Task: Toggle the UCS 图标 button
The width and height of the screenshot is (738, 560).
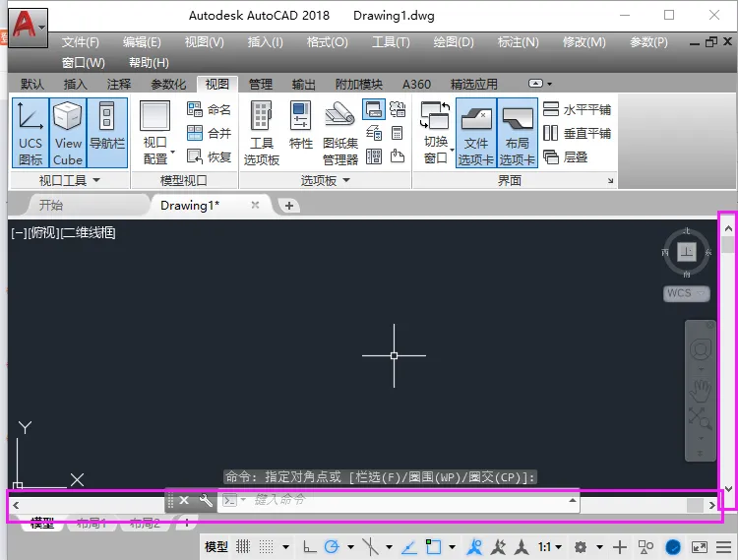Action: pyautogui.click(x=31, y=133)
